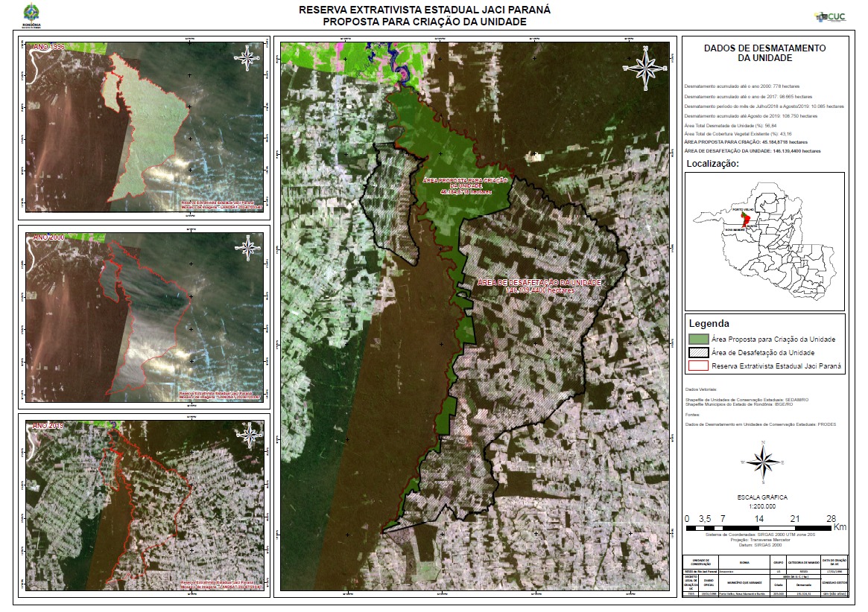The height and width of the screenshot is (612, 868).
Task: Open the ANO 2000 satellite inset map
Action: tap(145, 317)
